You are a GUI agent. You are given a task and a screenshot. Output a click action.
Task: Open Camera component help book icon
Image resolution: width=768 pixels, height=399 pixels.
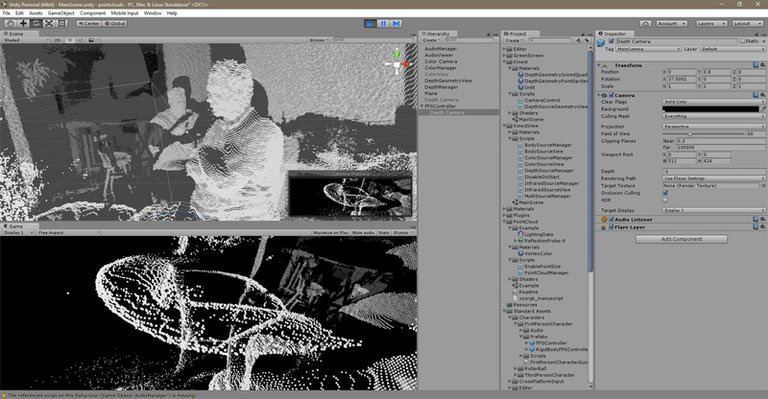coord(757,95)
